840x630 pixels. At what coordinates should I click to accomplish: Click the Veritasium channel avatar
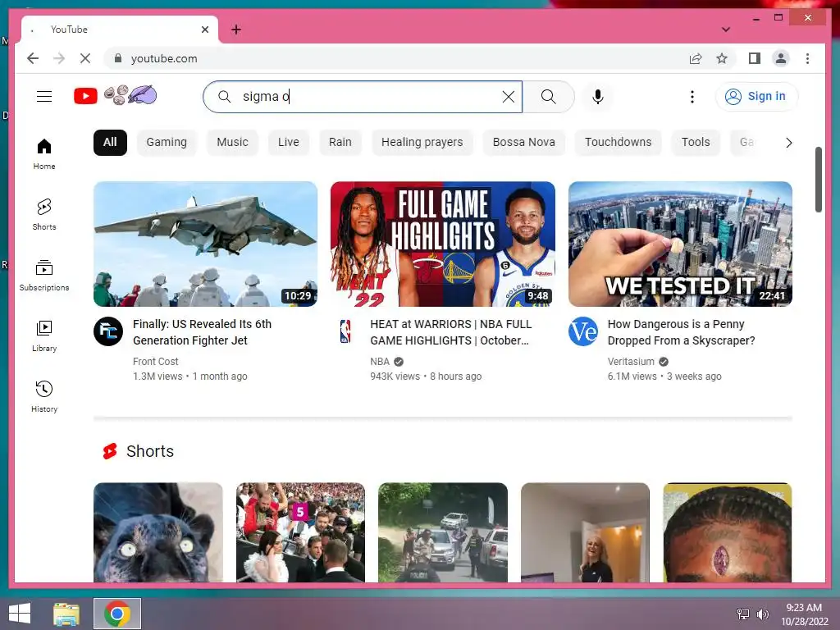click(x=583, y=331)
